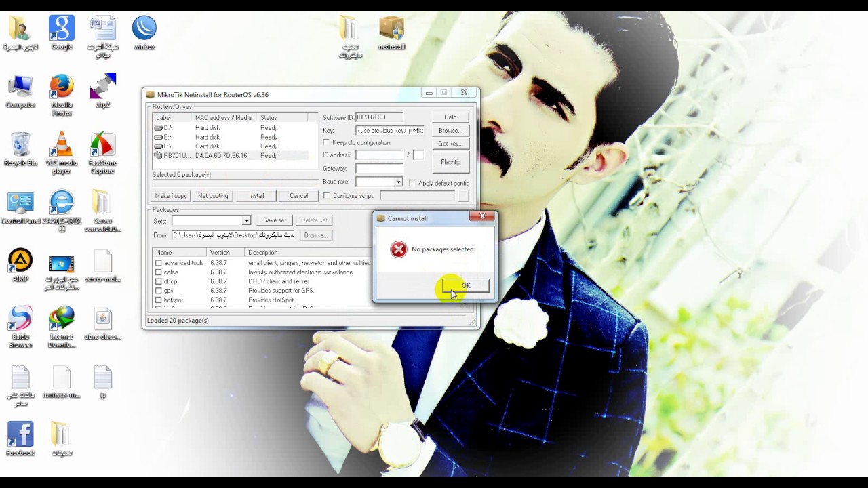This screenshot has width=868, height=488.
Task: Select the Recycle Bin icon
Action: click(20, 150)
